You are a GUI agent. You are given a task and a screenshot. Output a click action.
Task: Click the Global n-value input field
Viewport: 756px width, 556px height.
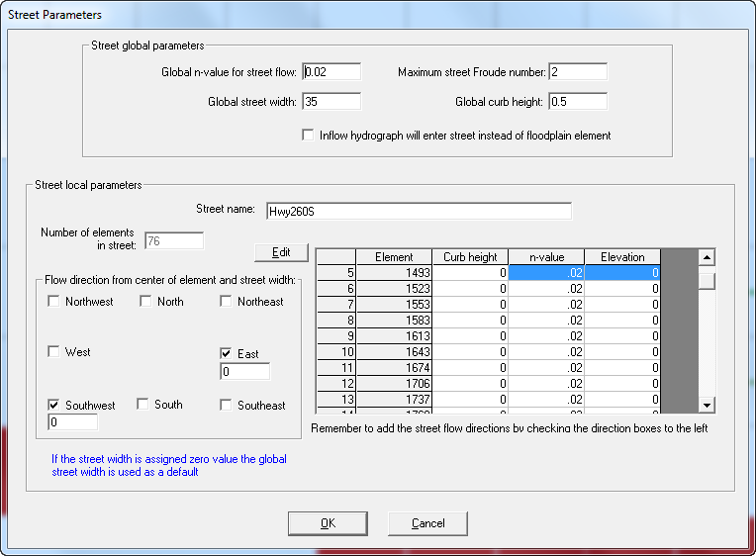(331, 72)
